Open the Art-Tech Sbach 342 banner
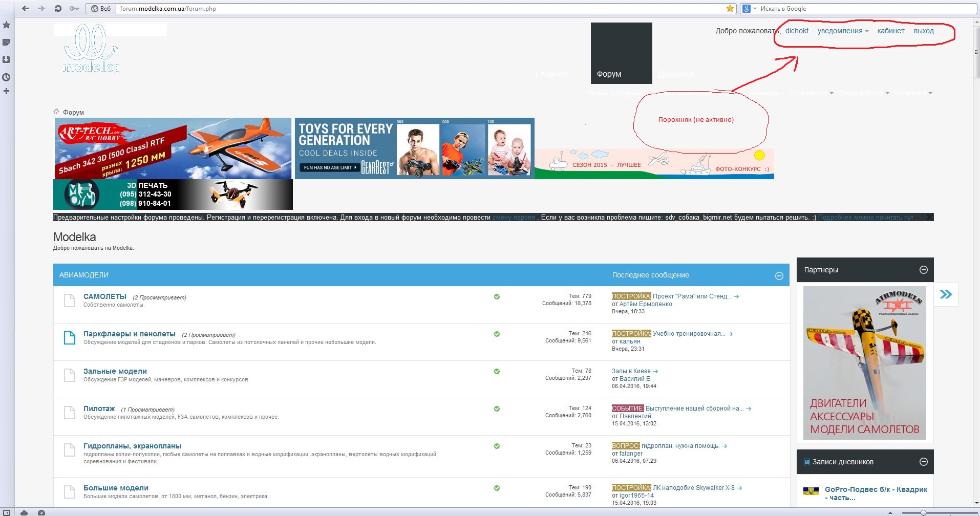The image size is (980, 516). click(173, 148)
